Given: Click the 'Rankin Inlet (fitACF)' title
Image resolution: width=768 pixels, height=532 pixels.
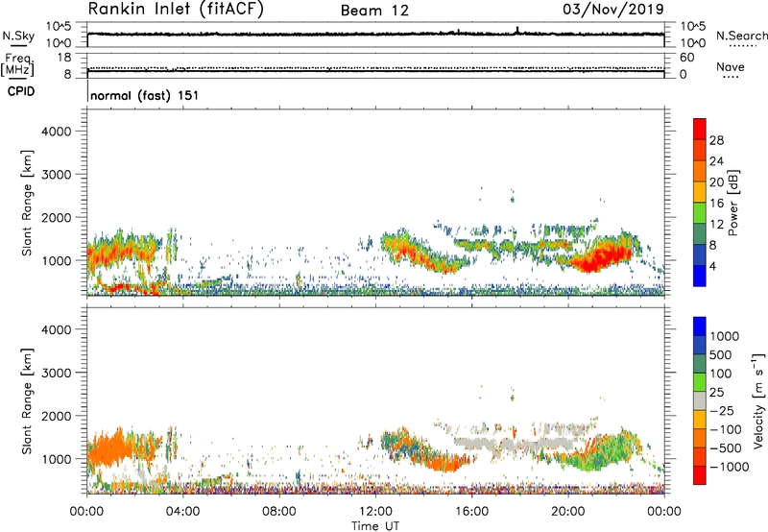Looking at the screenshot, I should click(x=176, y=9).
